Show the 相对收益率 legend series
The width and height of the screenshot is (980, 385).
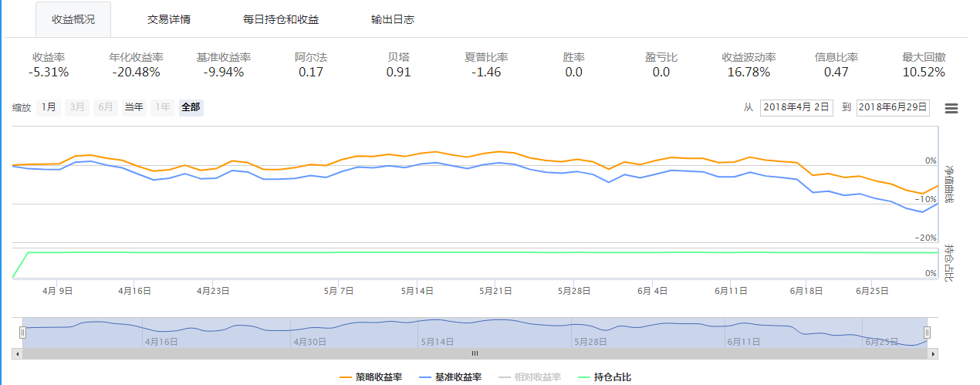[530, 377]
